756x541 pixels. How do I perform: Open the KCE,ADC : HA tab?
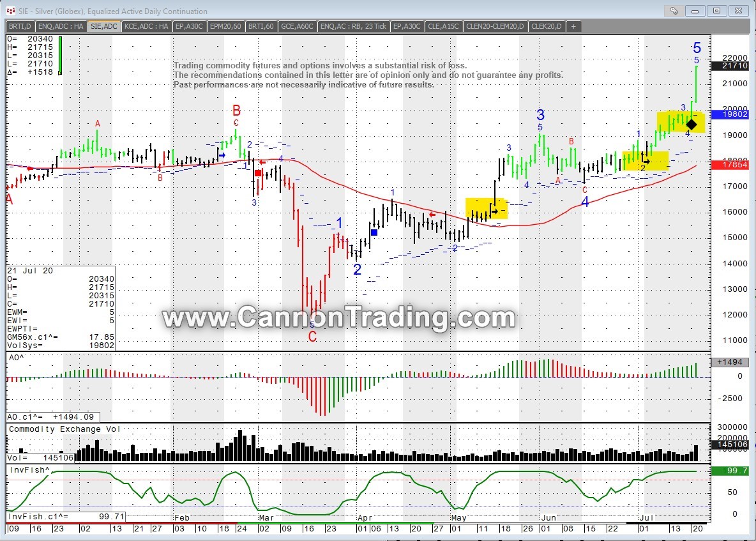click(x=146, y=26)
